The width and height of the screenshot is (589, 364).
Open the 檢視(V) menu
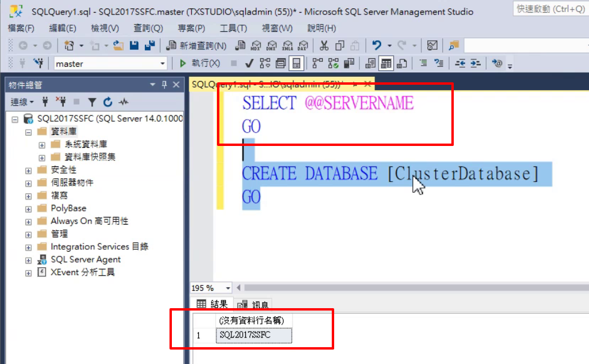(x=105, y=28)
